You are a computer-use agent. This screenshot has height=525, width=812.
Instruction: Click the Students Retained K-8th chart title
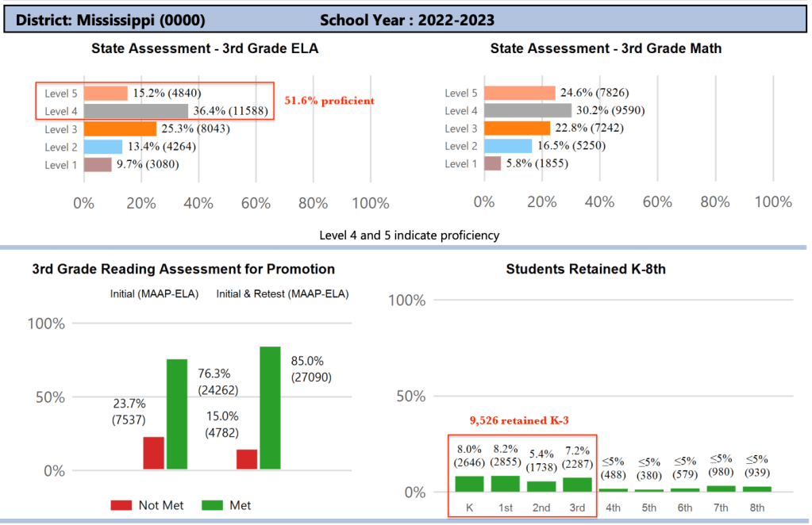(x=586, y=269)
